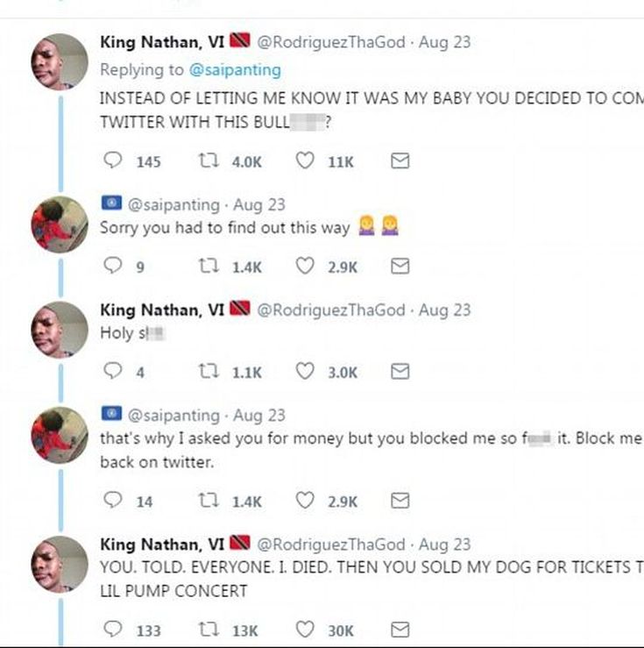Click saipanting's avatar beside 'Sorry you had' tweet
The width and height of the screenshot is (644, 648).
coord(59,224)
